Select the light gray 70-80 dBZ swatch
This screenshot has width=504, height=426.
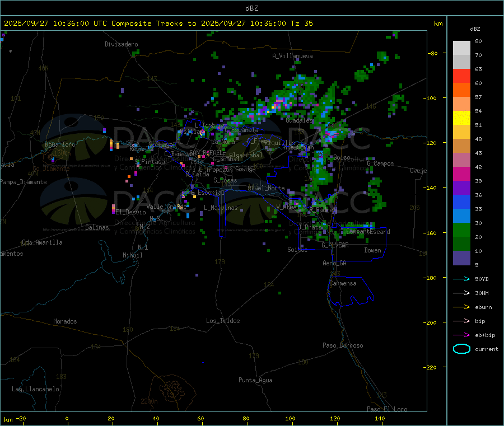461,48
